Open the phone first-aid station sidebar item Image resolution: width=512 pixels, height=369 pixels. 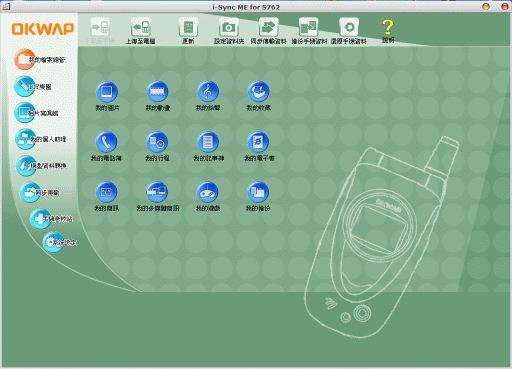tap(40, 219)
